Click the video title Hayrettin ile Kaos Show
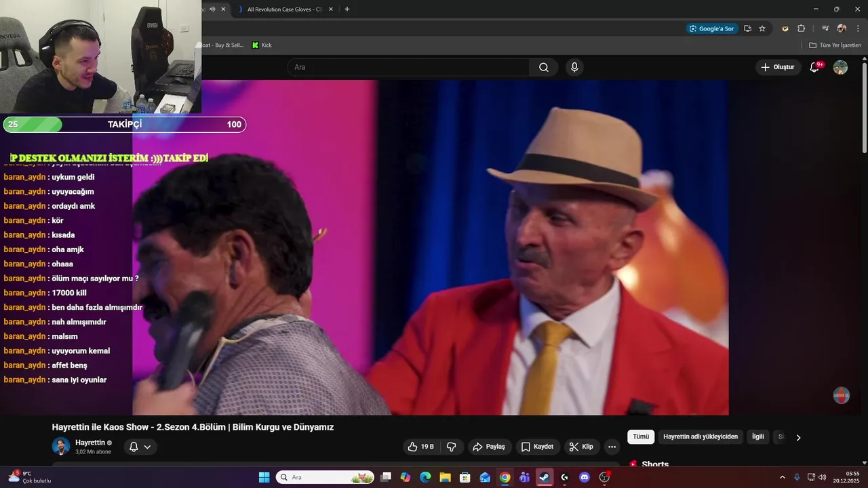The height and width of the screenshot is (488, 868). [193, 427]
